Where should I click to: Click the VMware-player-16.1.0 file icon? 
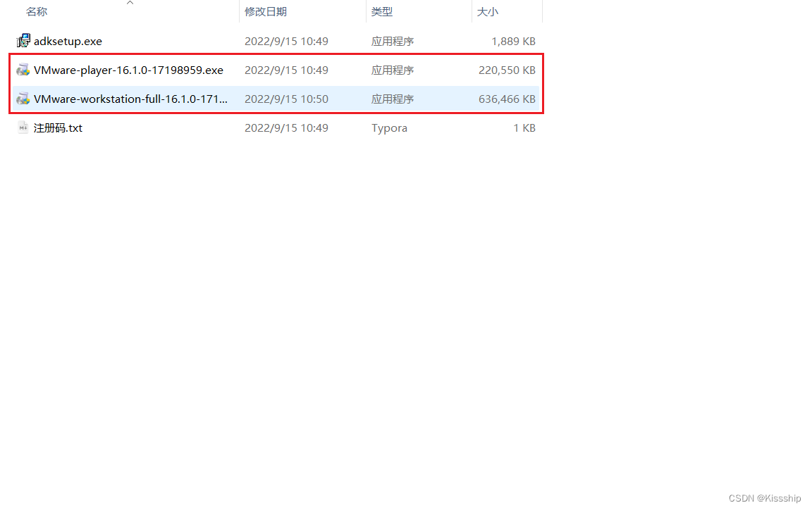pyautogui.click(x=23, y=70)
